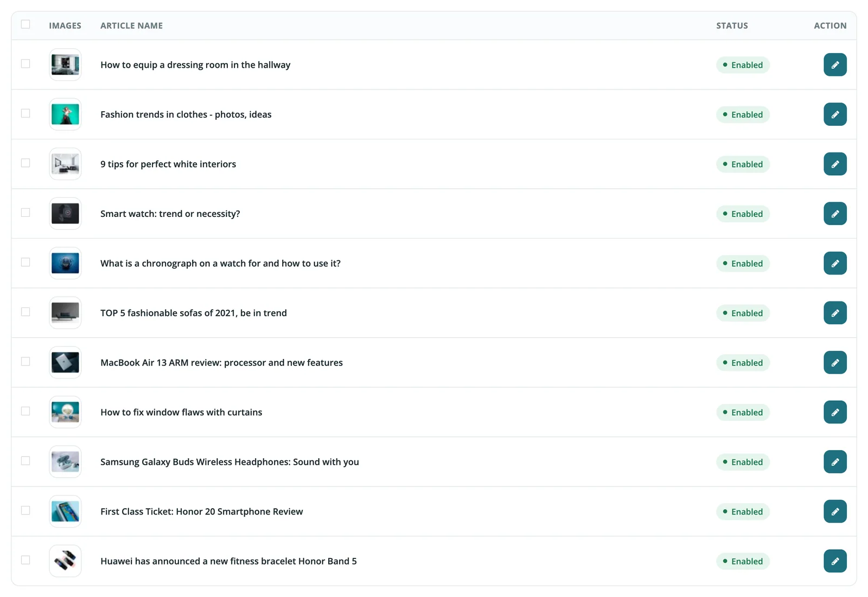
Task: Tick checkbox for TOP 5 fashionable sofas
Action: (x=25, y=312)
